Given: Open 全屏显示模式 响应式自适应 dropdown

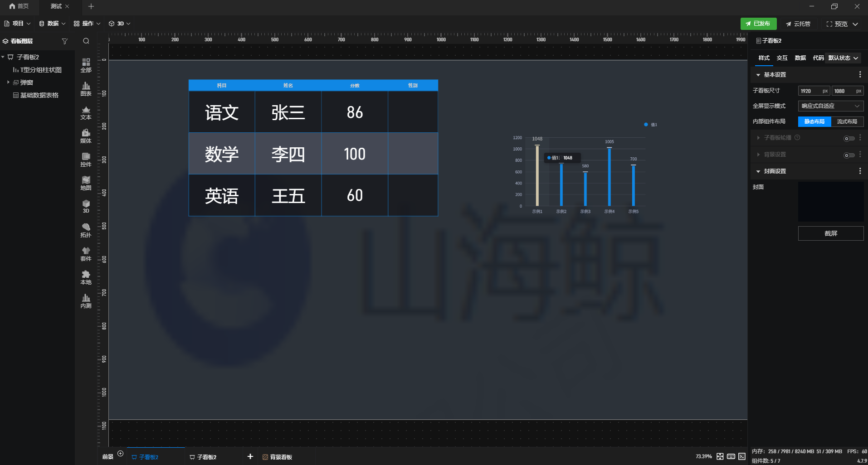Looking at the screenshot, I should point(831,106).
